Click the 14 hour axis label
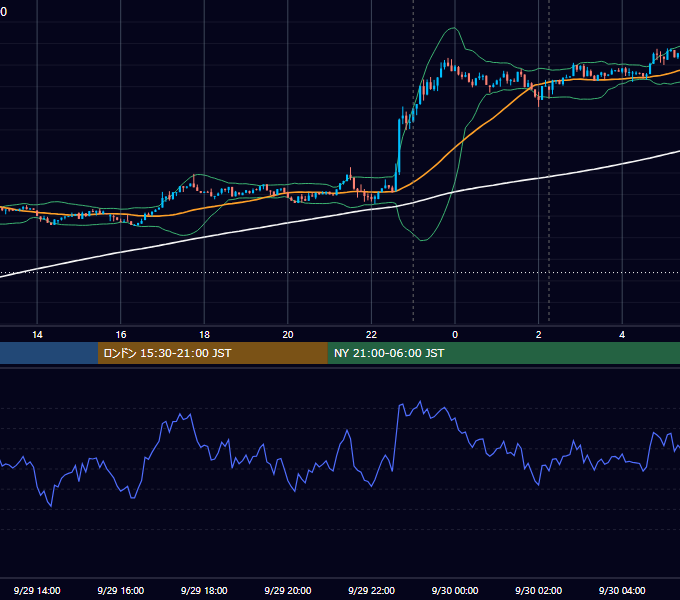 pyautogui.click(x=37, y=335)
